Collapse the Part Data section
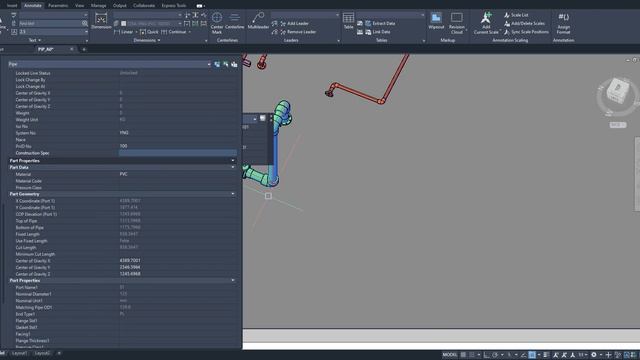The height and width of the screenshot is (360, 640). (233, 167)
